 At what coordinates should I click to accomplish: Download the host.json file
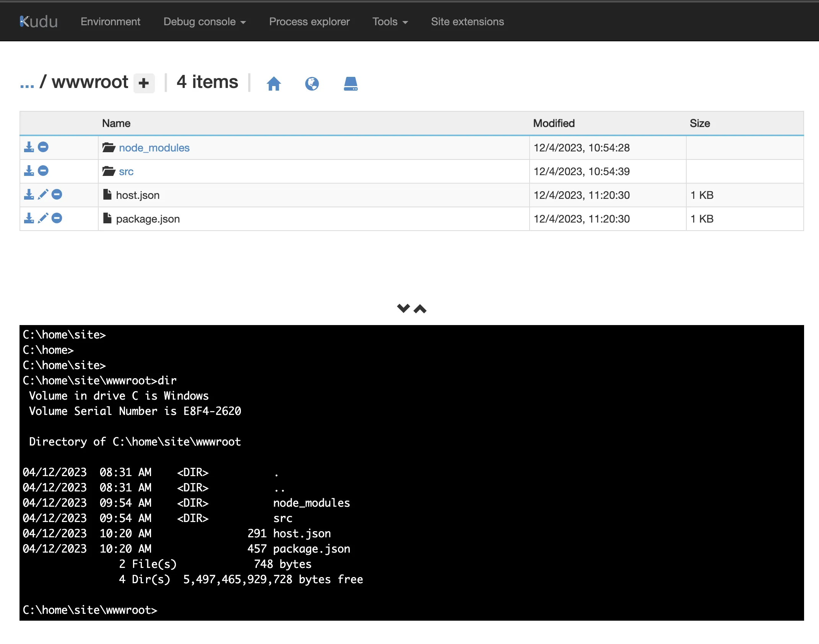point(29,195)
